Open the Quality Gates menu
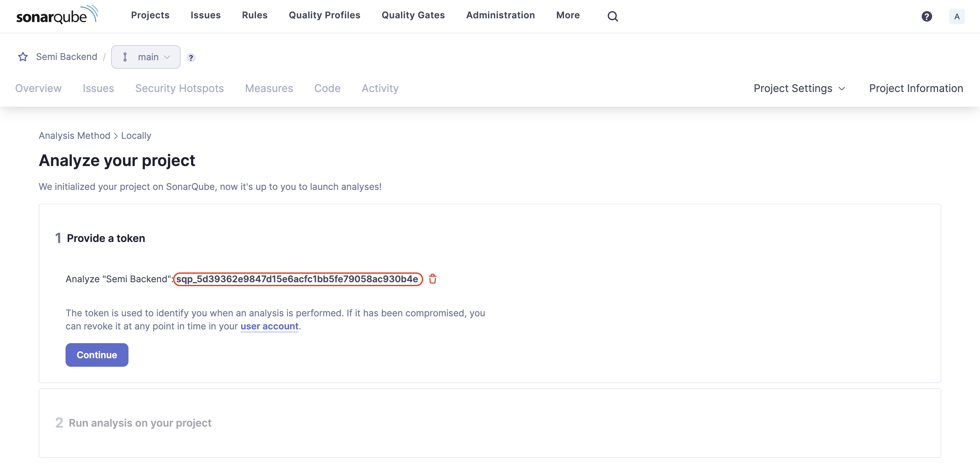Screen dimensions: 980x463 click(413, 15)
